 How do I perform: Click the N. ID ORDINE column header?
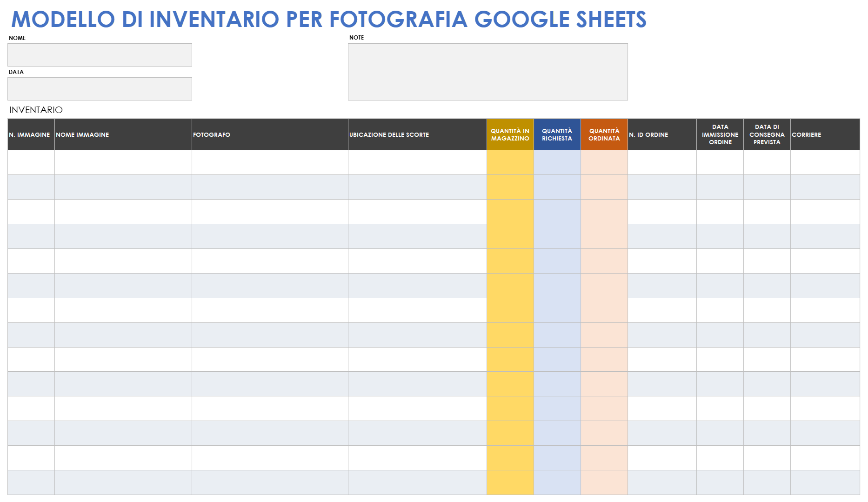tap(662, 134)
